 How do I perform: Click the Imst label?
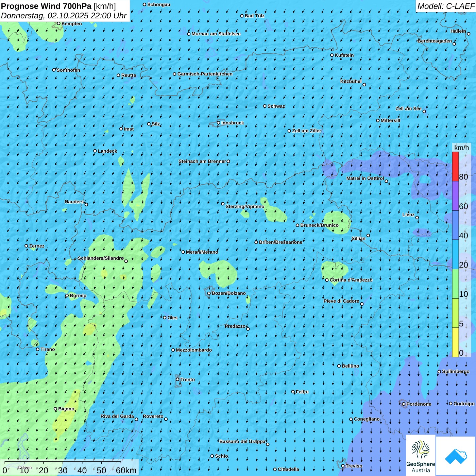coord(129,129)
